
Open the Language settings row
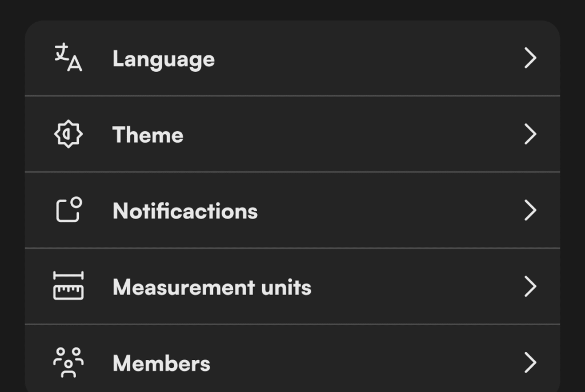click(x=343, y=59)
